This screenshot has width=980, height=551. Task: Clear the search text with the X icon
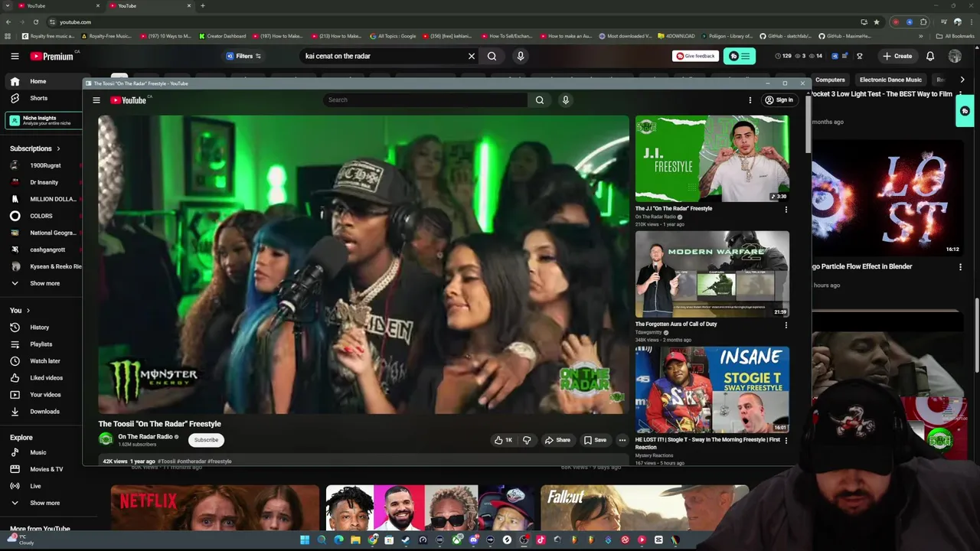[472, 56]
